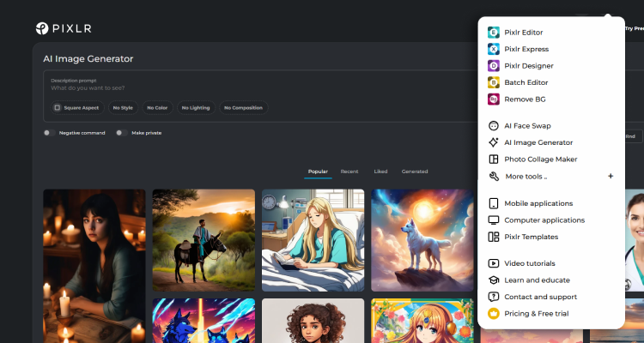Screen dimensions: 644x343
Task: Open the curly-haired cartoon girl thumbnail
Action: pyautogui.click(x=313, y=321)
